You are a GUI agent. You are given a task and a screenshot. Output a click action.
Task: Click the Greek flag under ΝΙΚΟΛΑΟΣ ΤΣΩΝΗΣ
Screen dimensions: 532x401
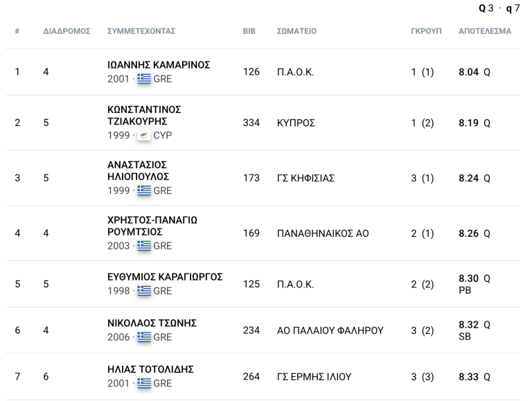pos(144,337)
